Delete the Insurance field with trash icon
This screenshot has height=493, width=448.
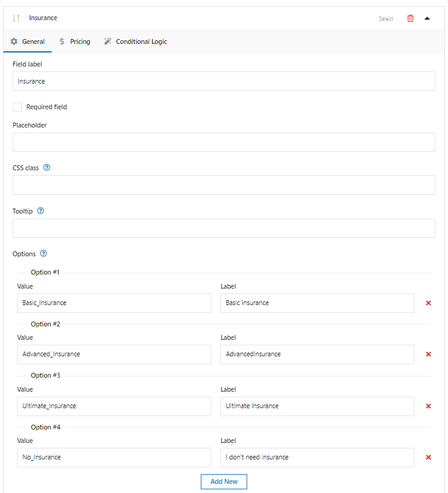(410, 18)
